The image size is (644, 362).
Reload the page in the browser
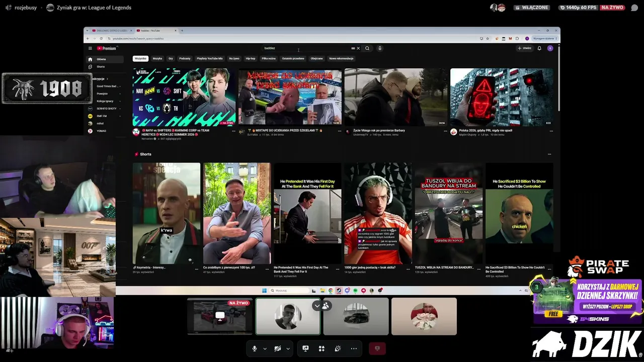coord(101,38)
